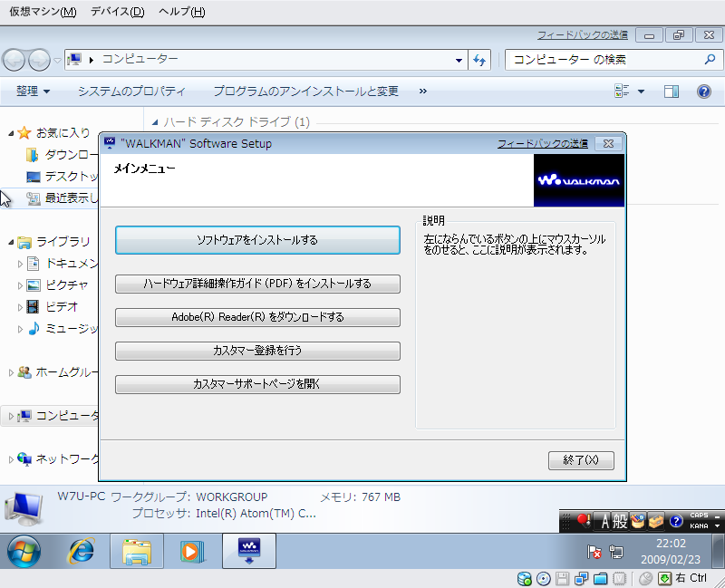Open the IME pad icon on the language bar
This screenshot has height=588, width=725.
[x=638, y=522]
